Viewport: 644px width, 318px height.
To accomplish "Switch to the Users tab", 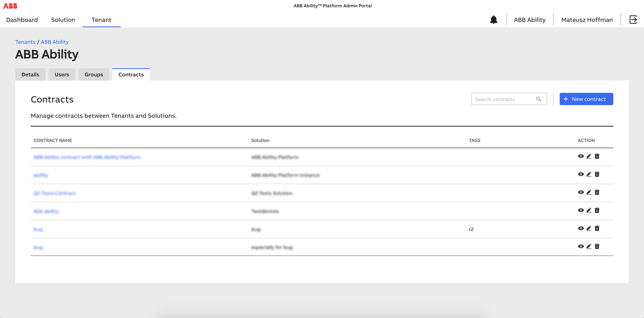I will point(62,75).
